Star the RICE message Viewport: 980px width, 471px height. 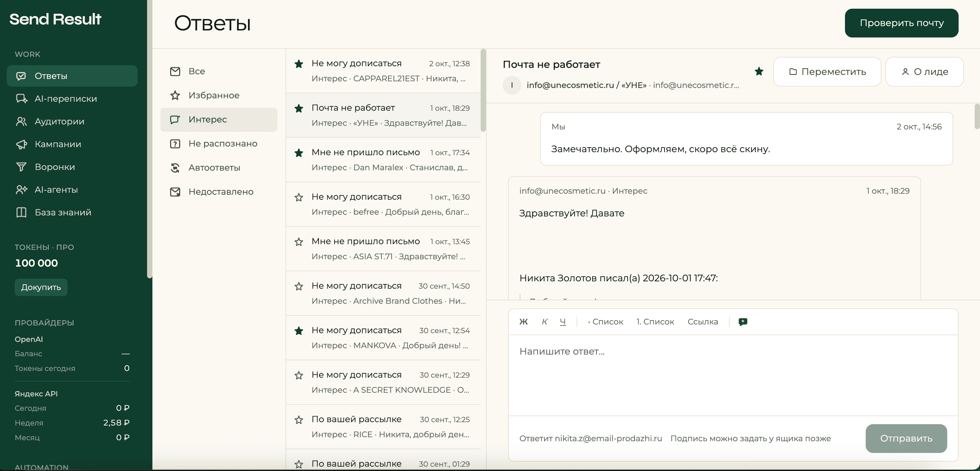298,419
